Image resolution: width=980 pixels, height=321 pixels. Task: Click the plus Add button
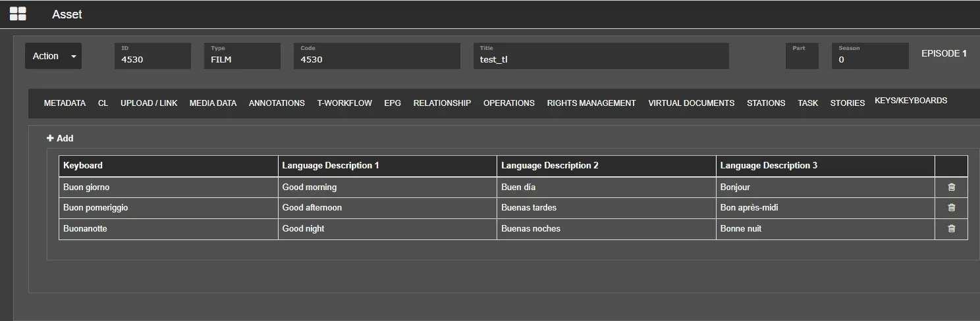click(x=60, y=138)
